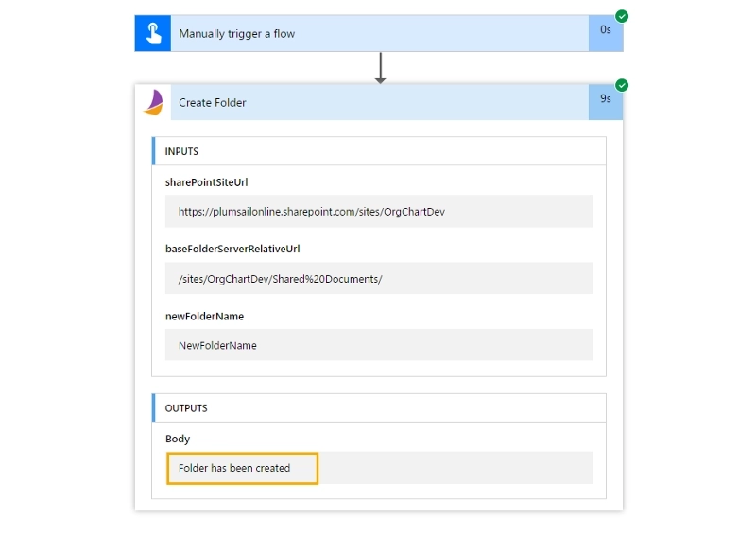Image resolution: width=756 pixels, height=535 pixels.
Task: Click the sharePointSiteUrl value field
Action: point(379,212)
